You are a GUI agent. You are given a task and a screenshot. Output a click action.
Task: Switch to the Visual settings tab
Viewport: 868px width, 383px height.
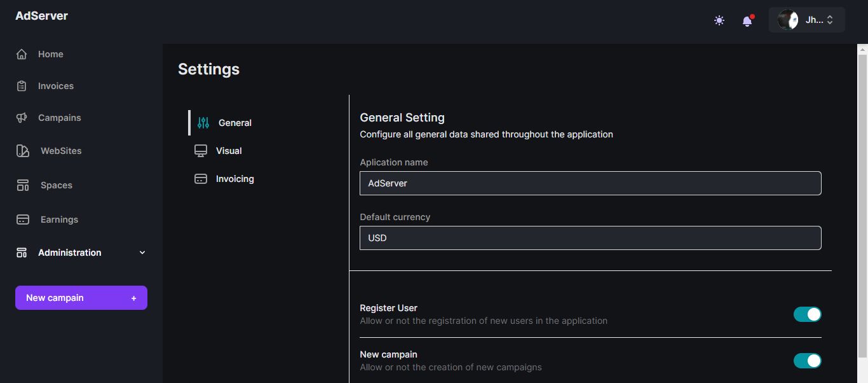pos(228,151)
